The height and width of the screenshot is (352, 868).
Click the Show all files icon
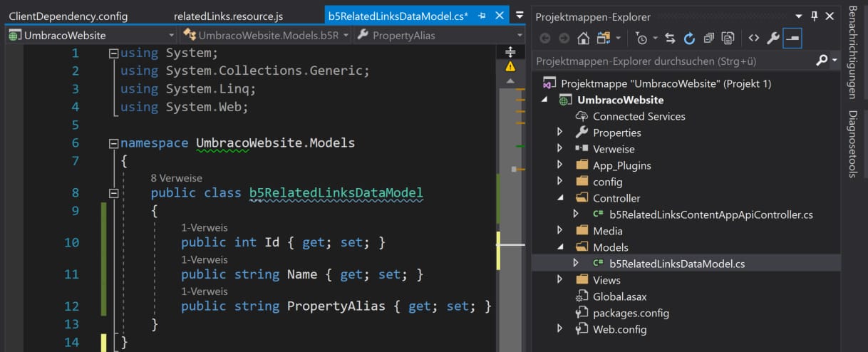pos(728,38)
